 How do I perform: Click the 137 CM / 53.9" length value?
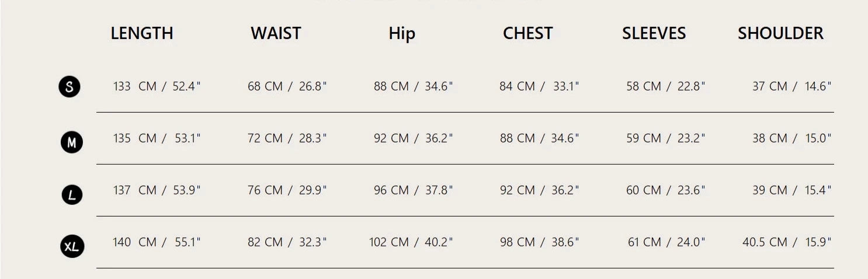pyautogui.click(x=157, y=190)
